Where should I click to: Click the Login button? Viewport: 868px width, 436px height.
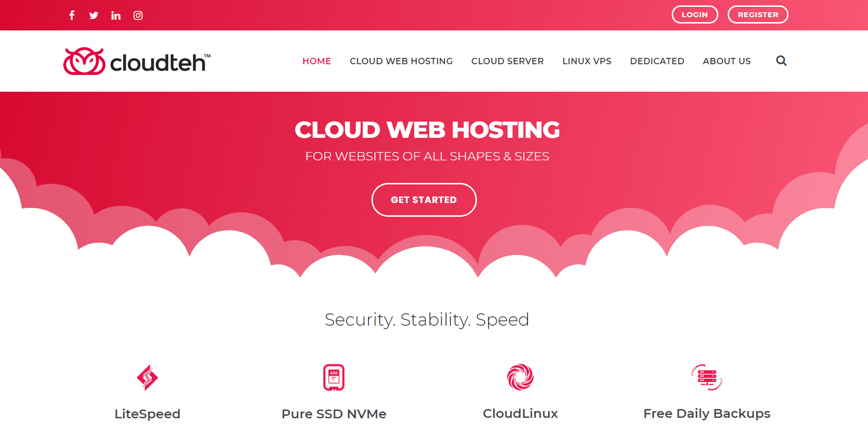coord(695,15)
